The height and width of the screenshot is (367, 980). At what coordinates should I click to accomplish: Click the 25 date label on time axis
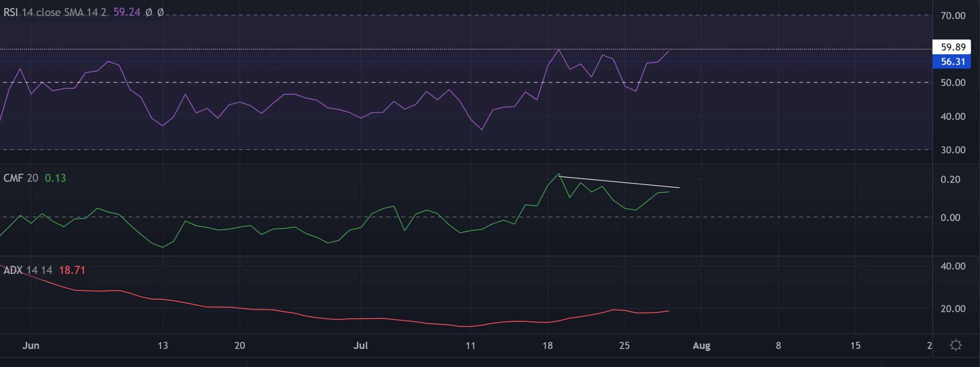(x=624, y=346)
